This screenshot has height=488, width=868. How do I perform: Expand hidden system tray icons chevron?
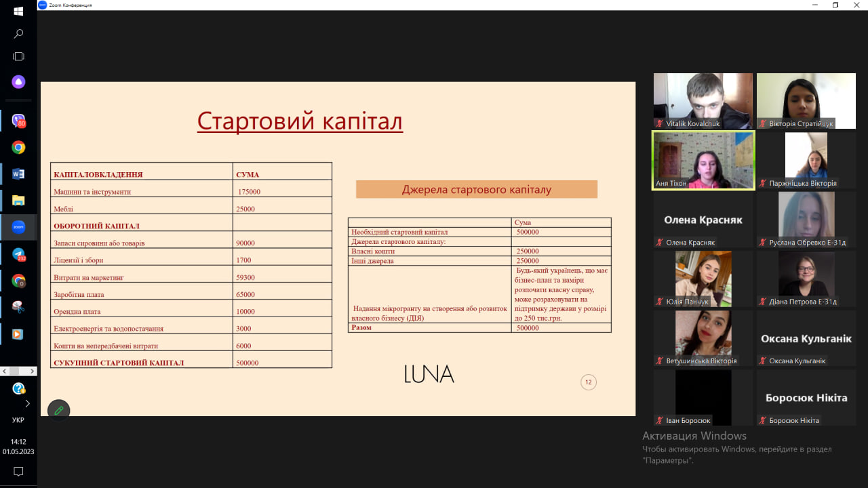[27, 403]
